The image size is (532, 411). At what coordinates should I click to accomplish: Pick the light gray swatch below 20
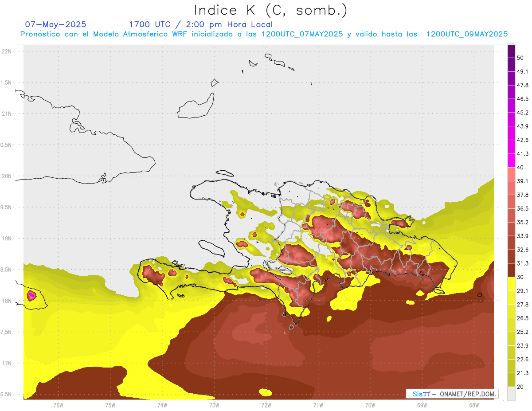pos(511,394)
